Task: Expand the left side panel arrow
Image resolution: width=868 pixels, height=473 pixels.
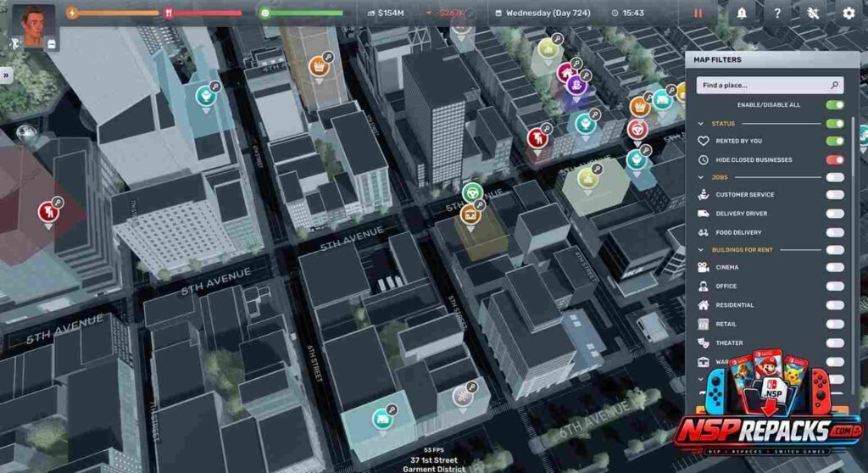Action: click(6, 75)
